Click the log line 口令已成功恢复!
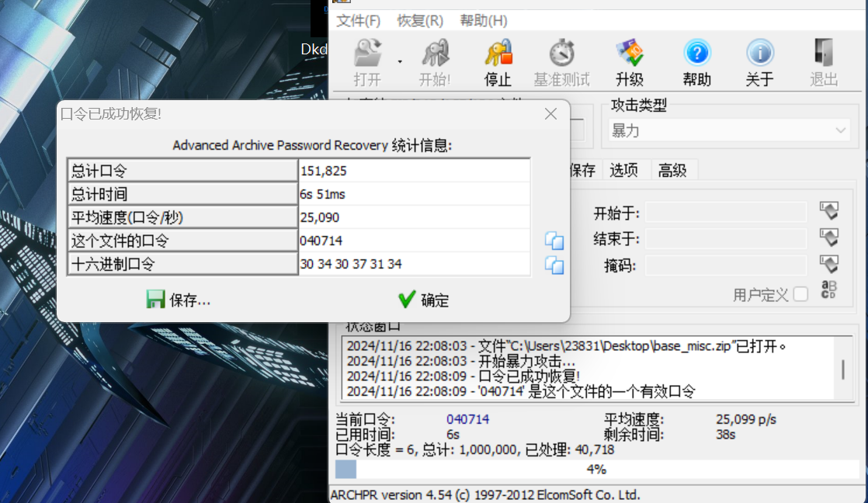 point(463,376)
